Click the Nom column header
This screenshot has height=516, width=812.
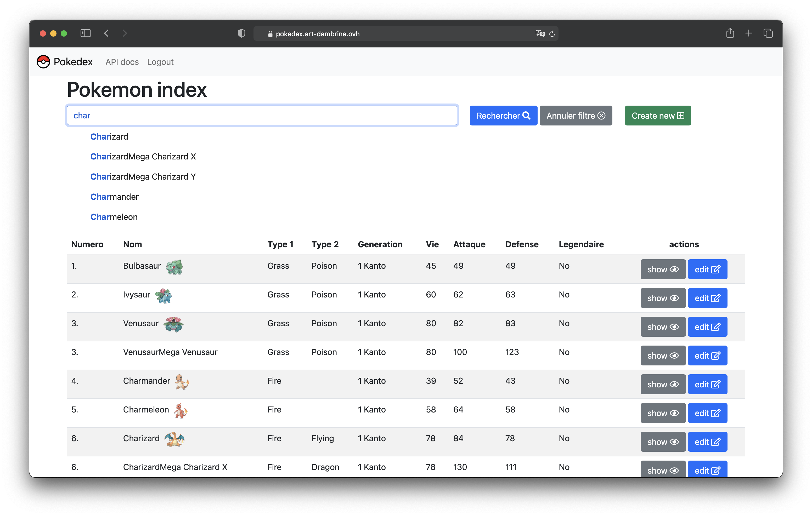coord(133,244)
